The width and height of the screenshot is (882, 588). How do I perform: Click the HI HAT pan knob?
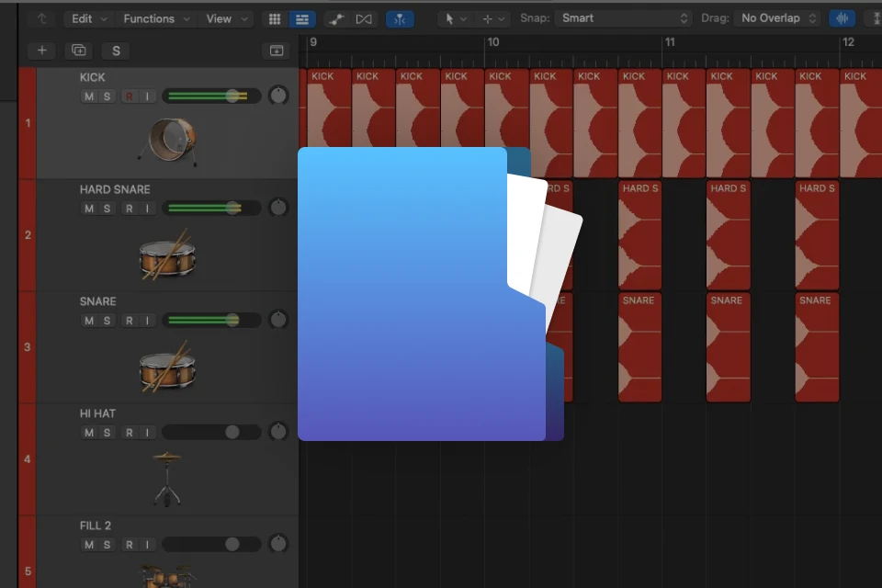[x=278, y=432]
